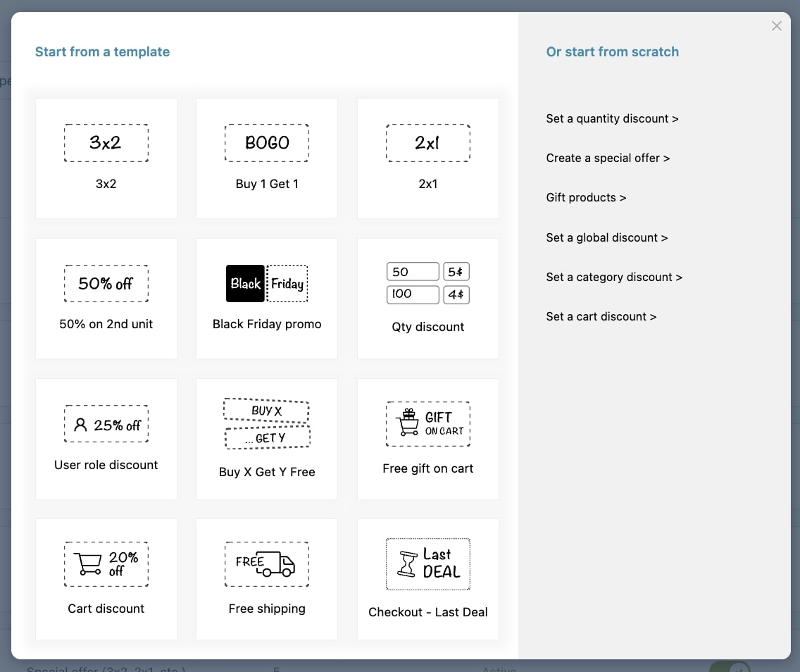This screenshot has height=672, width=800.
Task: Close the template selection modal
Action: (x=776, y=26)
